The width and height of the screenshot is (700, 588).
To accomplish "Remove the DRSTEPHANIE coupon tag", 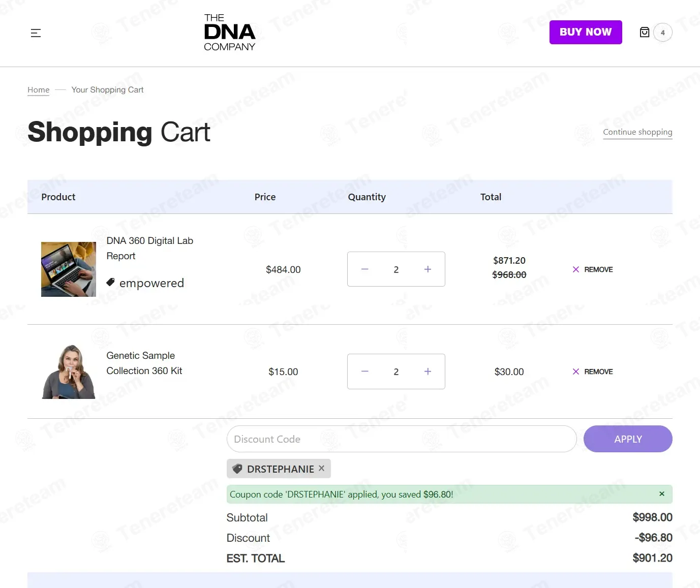I will click(x=321, y=468).
